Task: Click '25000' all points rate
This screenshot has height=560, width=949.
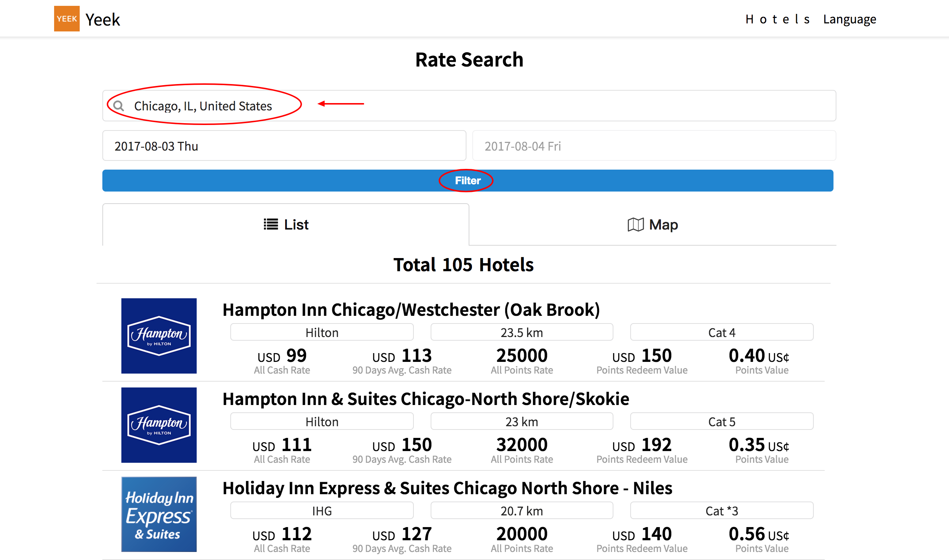Action: [522, 356]
